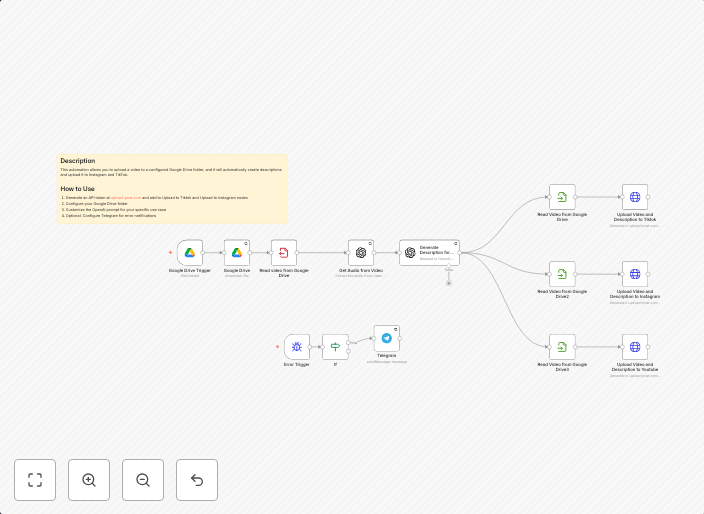Click the plus connector below Generate Description node
The image size is (704, 514).
(x=449, y=283)
